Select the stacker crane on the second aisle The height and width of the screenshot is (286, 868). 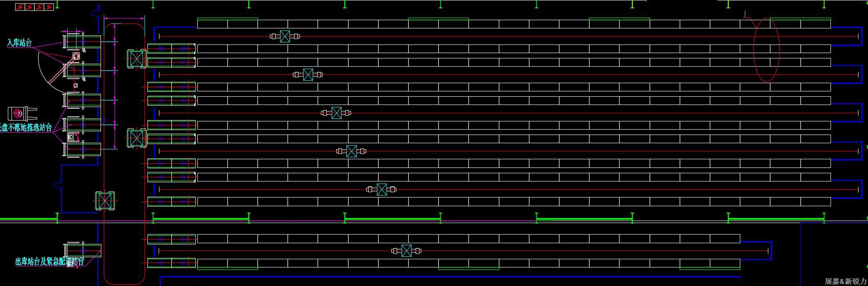point(308,74)
